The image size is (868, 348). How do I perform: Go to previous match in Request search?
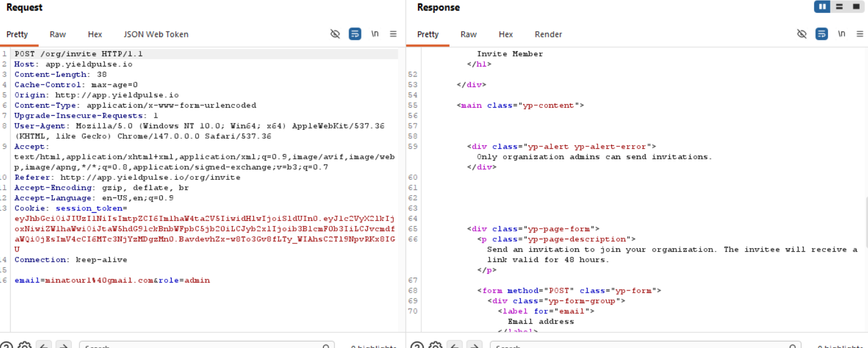click(x=44, y=345)
